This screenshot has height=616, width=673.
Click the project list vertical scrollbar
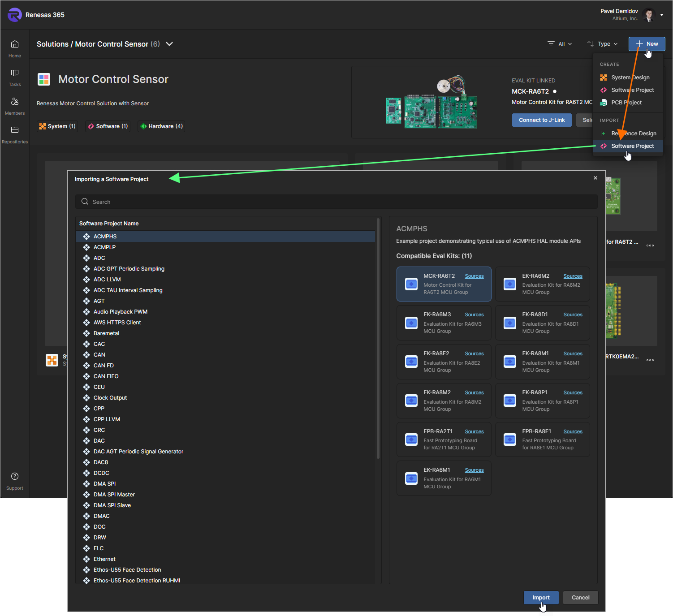pyautogui.click(x=378, y=340)
